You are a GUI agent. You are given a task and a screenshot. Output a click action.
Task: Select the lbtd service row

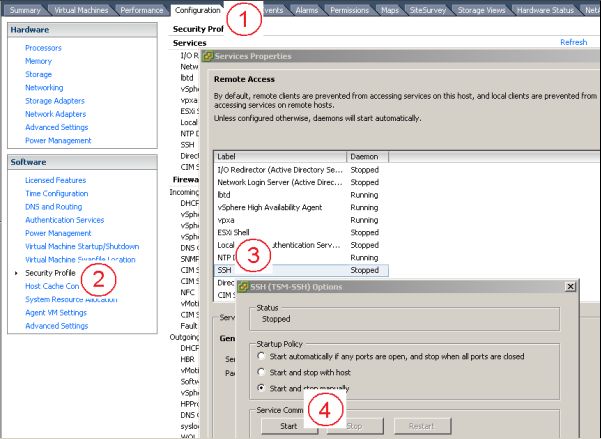click(301, 195)
